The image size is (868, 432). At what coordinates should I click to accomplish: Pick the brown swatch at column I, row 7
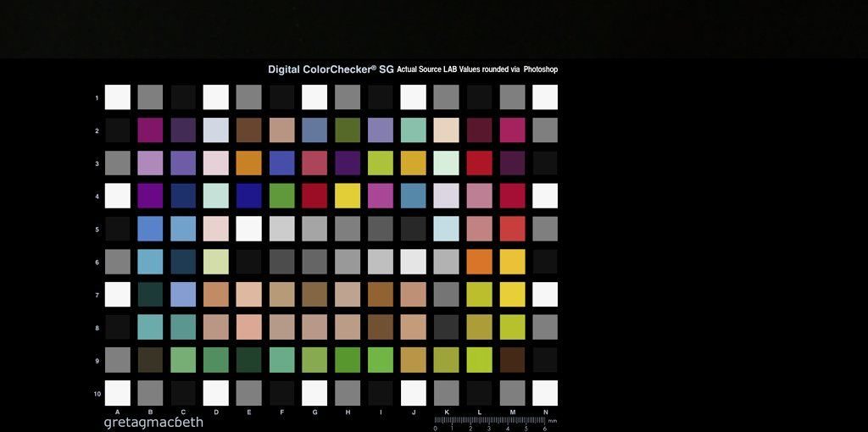[x=381, y=294]
